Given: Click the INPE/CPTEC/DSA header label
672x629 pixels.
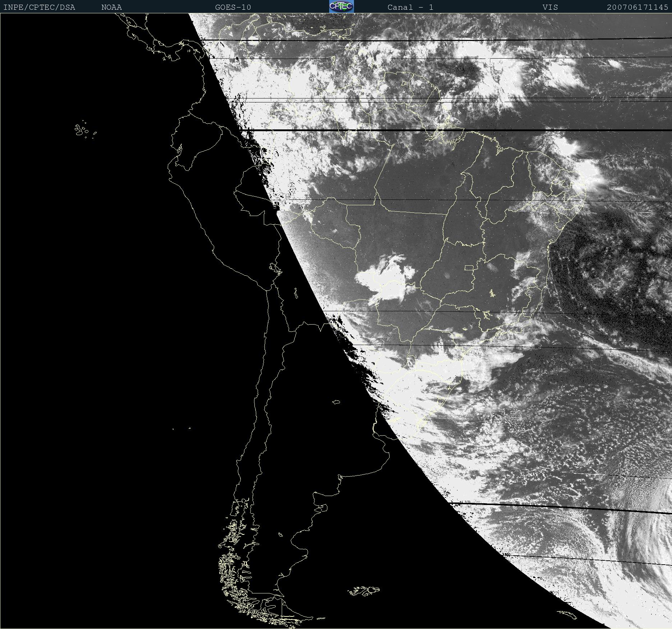Looking at the screenshot, I should 39,8.
